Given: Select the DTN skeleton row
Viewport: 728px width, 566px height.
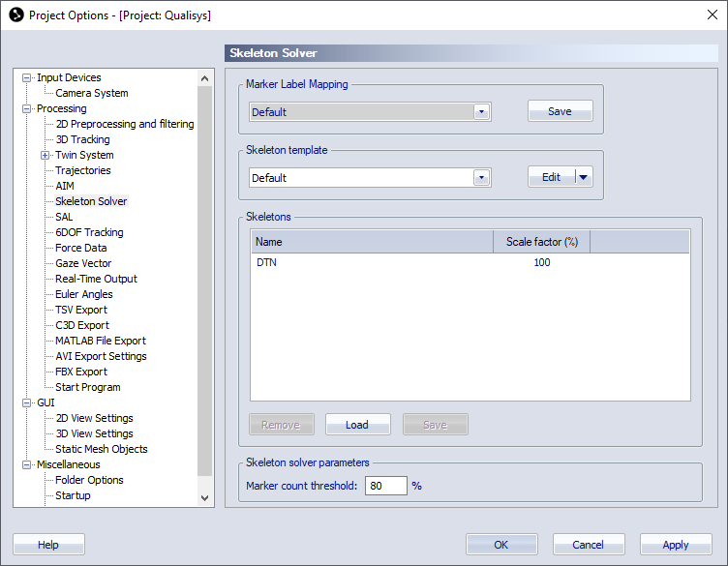Looking at the screenshot, I should pyautogui.click(x=470, y=262).
